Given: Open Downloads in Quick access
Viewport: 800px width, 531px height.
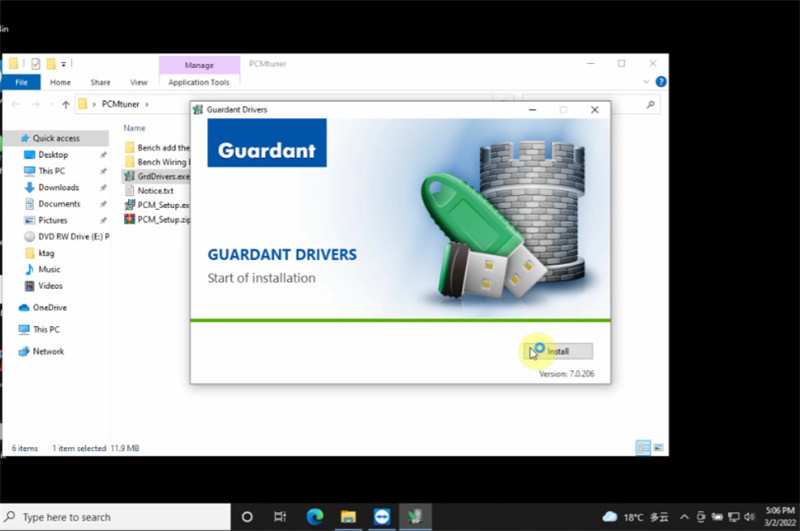Looking at the screenshot, I should (x=58, y=187).
